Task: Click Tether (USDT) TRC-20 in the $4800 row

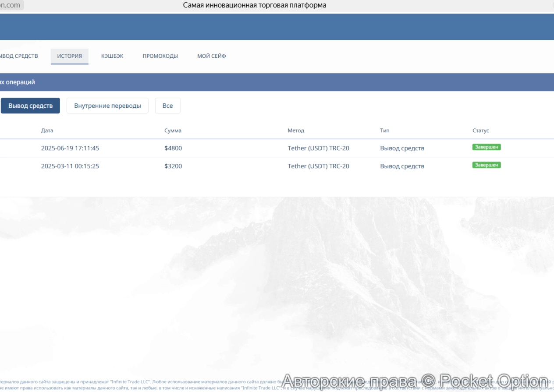Action: point(318,148)
